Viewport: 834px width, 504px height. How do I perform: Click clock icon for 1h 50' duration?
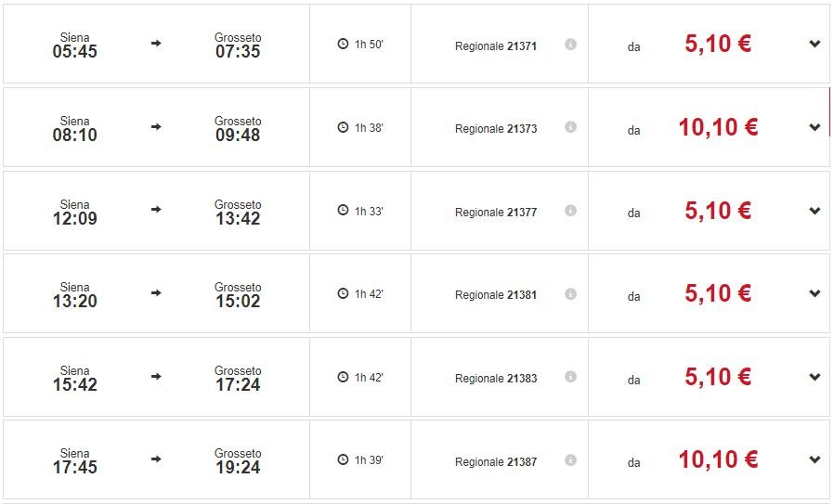click(343, 45)
